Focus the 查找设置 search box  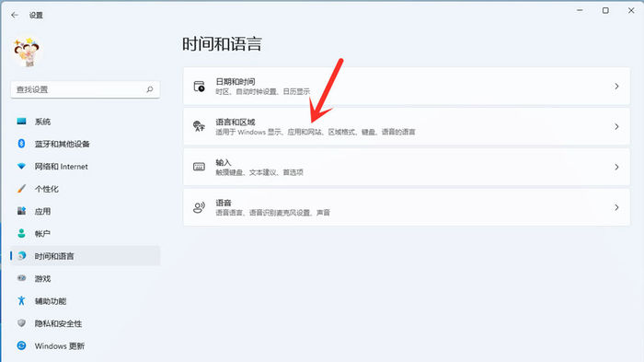85,89
